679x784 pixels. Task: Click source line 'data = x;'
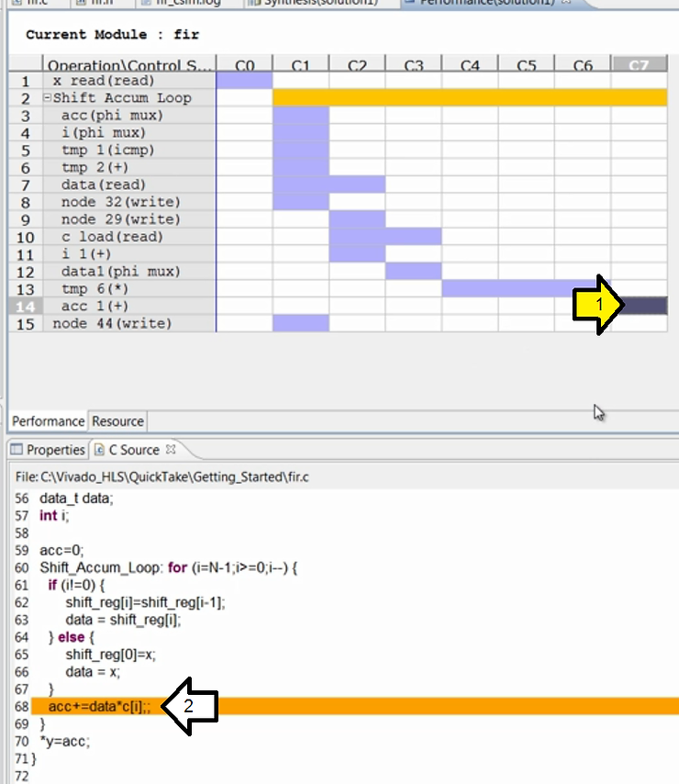click(x=93, y=671)
